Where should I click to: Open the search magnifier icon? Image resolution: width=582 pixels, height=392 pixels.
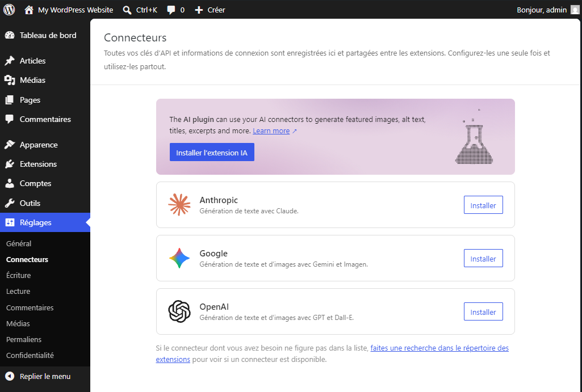[127, 10]
